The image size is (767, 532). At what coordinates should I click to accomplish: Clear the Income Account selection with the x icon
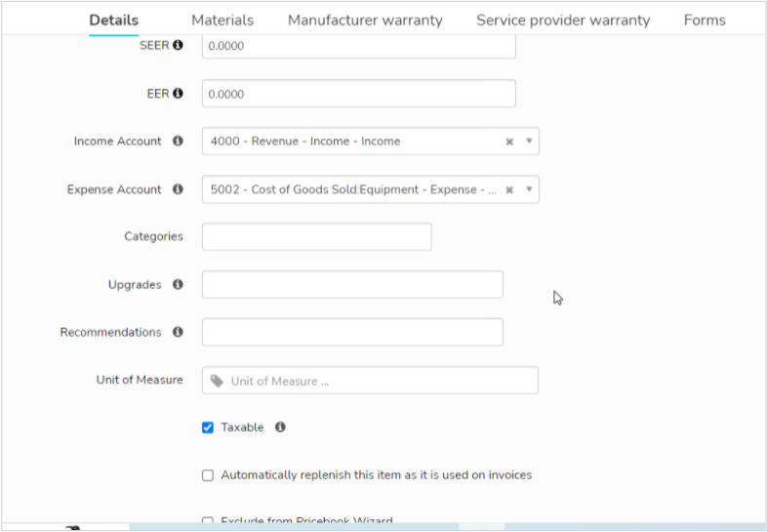tap(509, 142)
